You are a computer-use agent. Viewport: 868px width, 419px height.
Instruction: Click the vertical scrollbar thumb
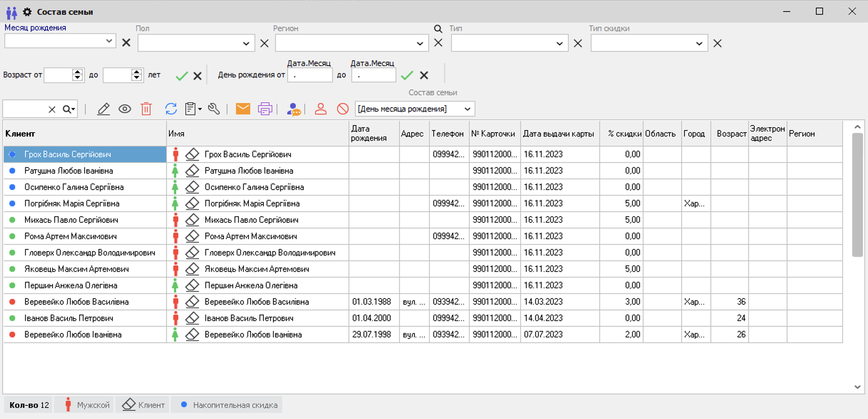point(857,195)
